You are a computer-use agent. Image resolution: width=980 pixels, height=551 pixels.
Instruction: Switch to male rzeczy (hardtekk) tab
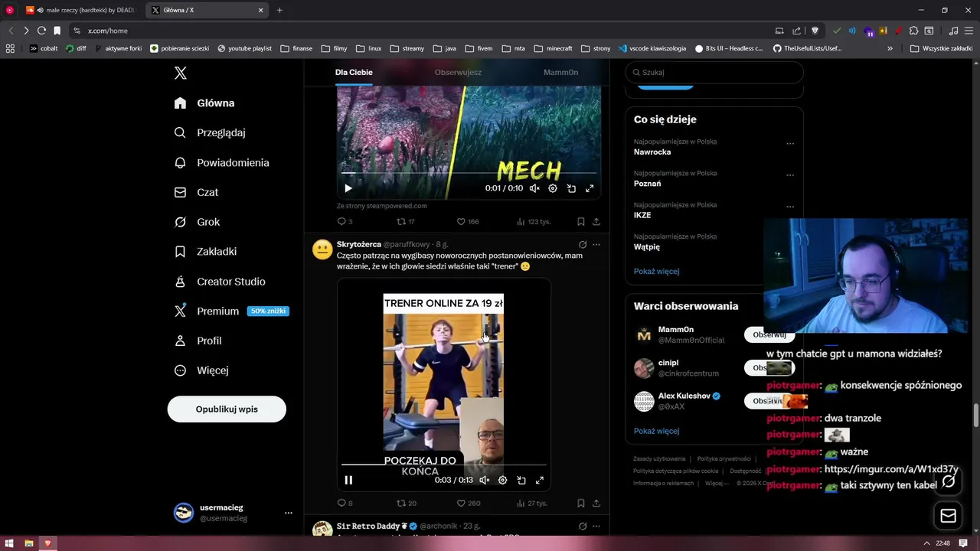tap(83, 10)
